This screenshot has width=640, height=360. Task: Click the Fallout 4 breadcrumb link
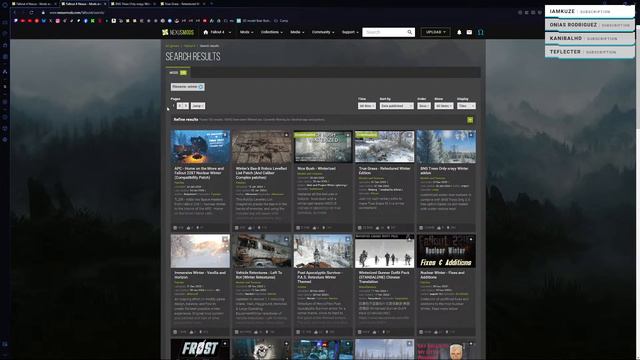189,46
